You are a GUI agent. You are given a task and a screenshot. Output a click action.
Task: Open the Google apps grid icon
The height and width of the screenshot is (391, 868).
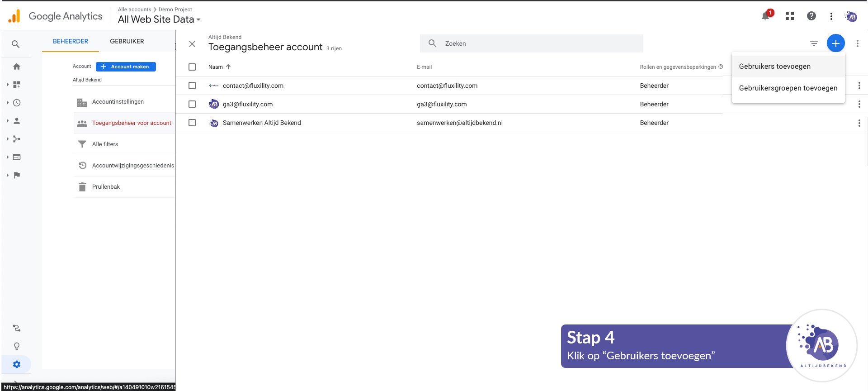click(x=790, y=16)
